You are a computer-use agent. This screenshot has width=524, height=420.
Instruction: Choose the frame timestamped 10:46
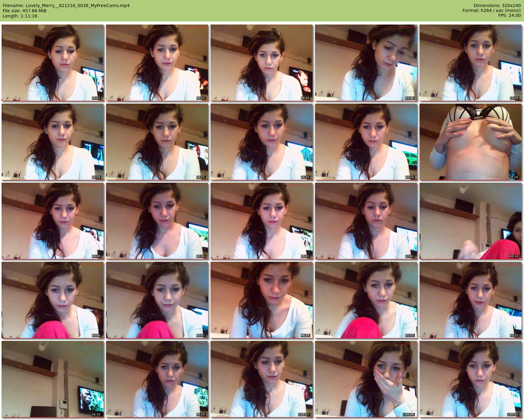point(366,63)
